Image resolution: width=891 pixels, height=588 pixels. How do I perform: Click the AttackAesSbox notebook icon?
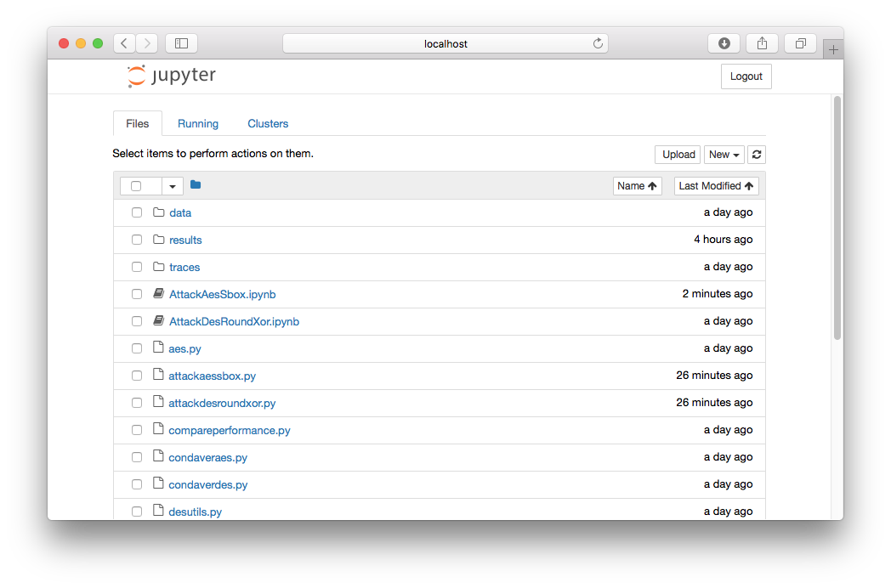[x=158, y=294]
